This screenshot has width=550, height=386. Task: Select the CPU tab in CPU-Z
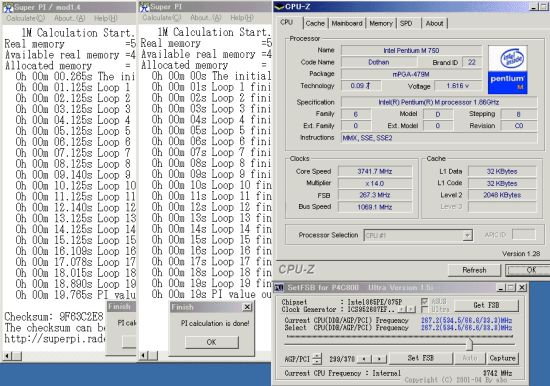[x=286, y=22]
